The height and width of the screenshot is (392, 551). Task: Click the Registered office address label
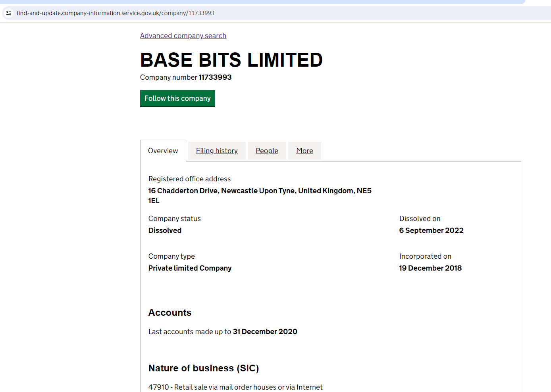(189, 179)
